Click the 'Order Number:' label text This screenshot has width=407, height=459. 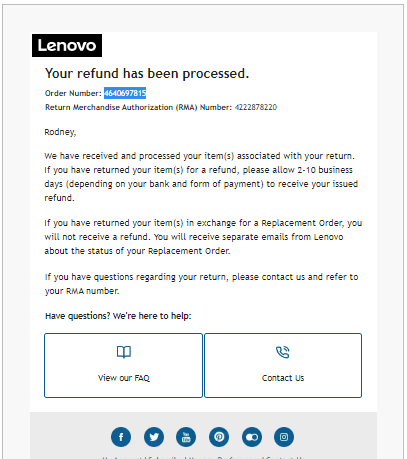click(73, 93)
